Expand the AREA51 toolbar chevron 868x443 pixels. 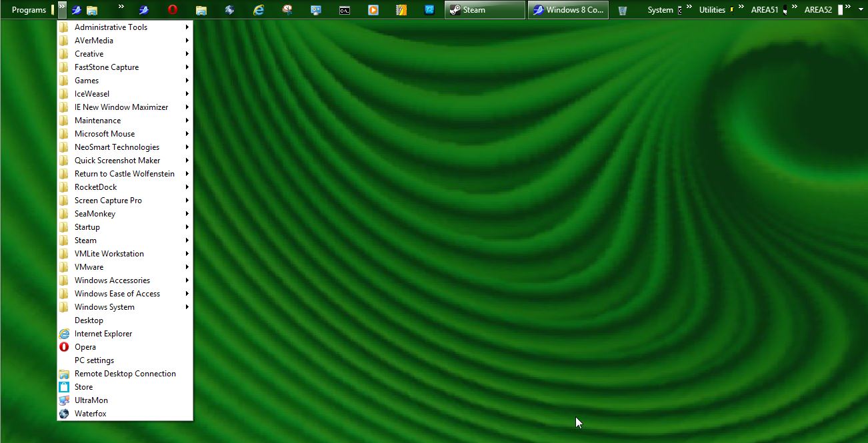(794, 7)
